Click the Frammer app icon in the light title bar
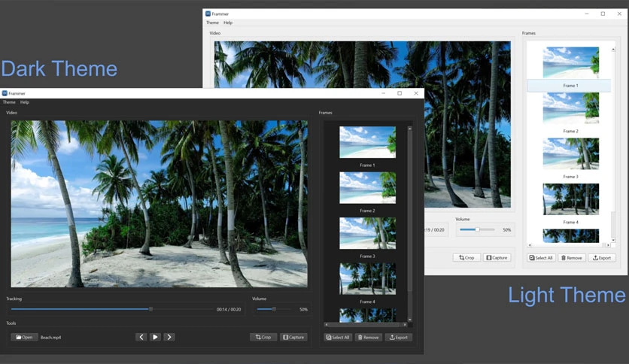The width and height of the screenshot is (629, 364). 208,14
